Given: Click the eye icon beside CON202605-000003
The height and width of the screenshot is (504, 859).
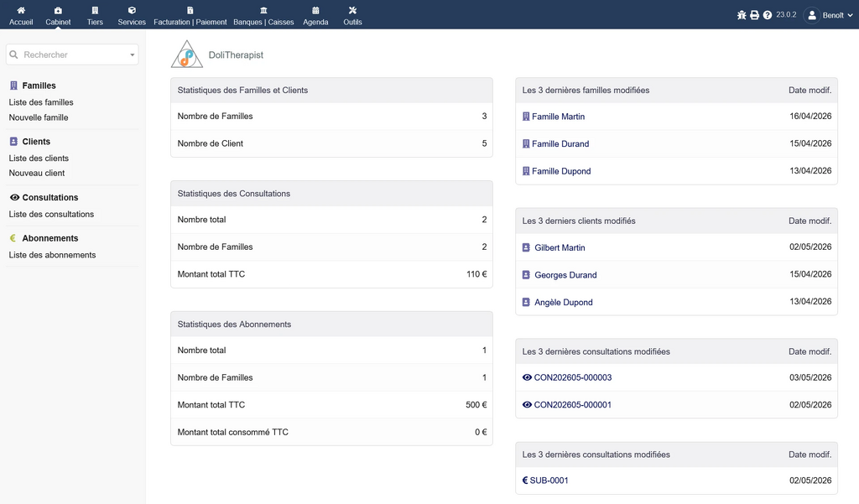Looking at the screenshot, I should click(527, 377).
